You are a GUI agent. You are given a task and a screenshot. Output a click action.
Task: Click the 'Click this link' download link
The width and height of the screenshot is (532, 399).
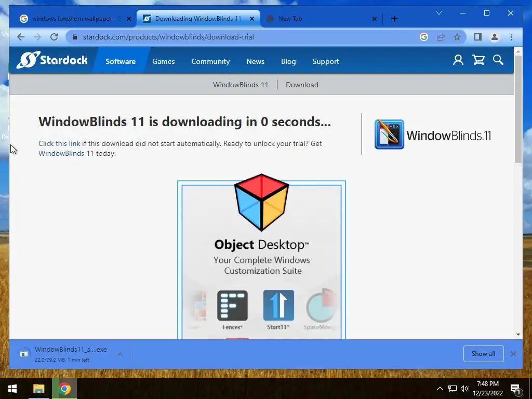[59, 143]
